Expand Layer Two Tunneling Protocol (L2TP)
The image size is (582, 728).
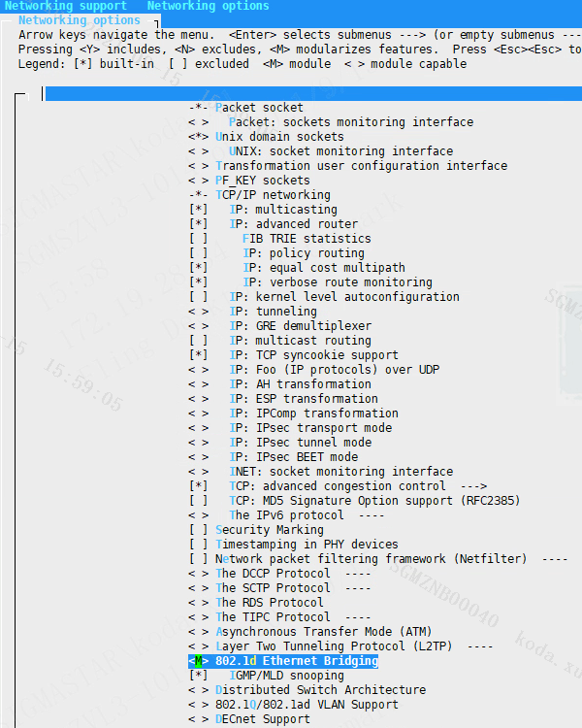(341, 646)
